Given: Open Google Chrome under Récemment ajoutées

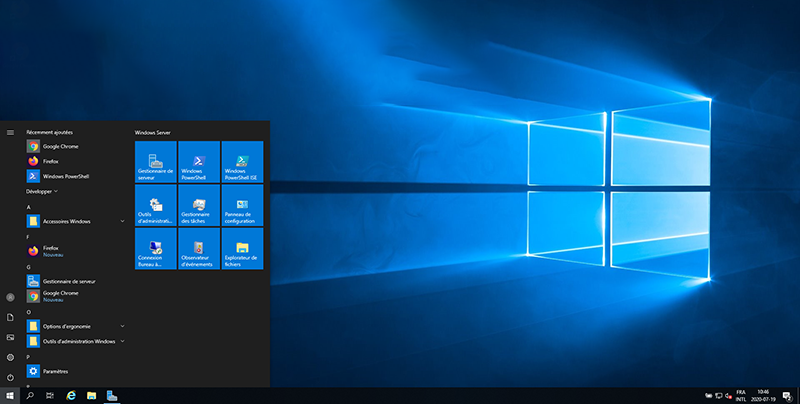Looking at the screenshot, I should coord(76,146).
